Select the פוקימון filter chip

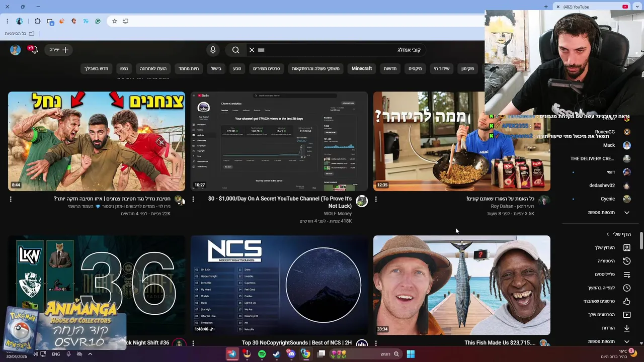point(468,68)
